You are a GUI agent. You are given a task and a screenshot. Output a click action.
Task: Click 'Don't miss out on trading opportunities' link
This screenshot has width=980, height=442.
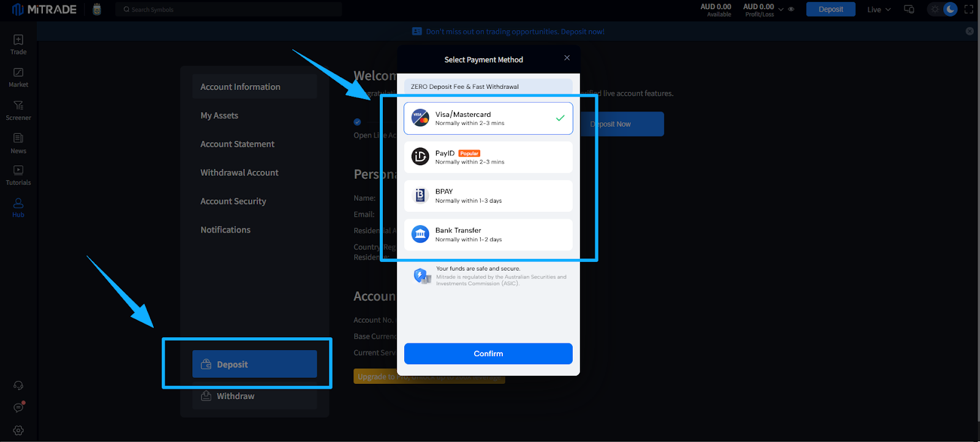click(x=515, y=31)
